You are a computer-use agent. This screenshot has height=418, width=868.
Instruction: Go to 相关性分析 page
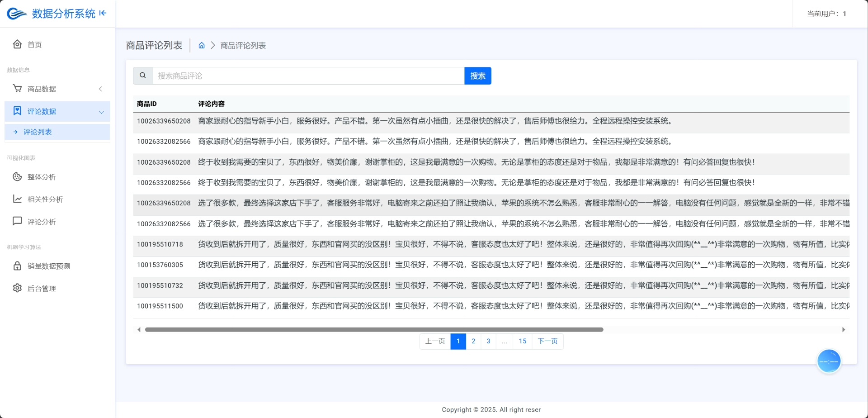pos(57,199)
